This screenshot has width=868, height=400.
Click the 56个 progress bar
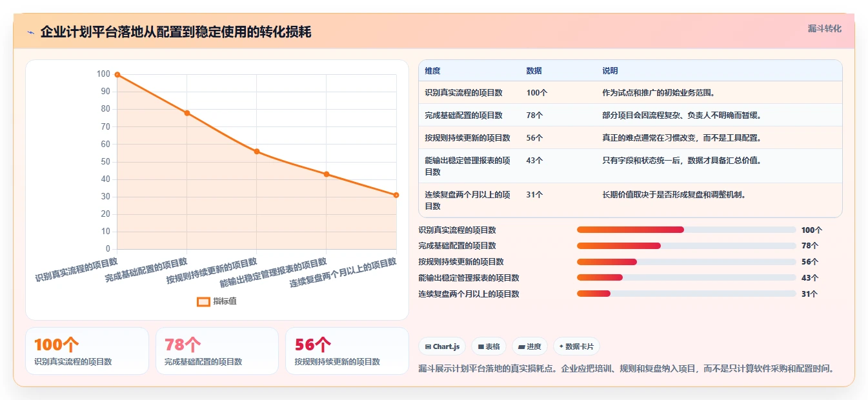click(x=687, y=262)
